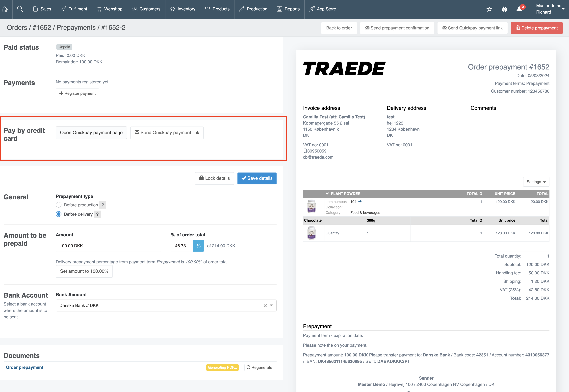The image size is (569, 392).
Task: Click Send Quickpay payment link in header
Action: click(x=472, y=28)
